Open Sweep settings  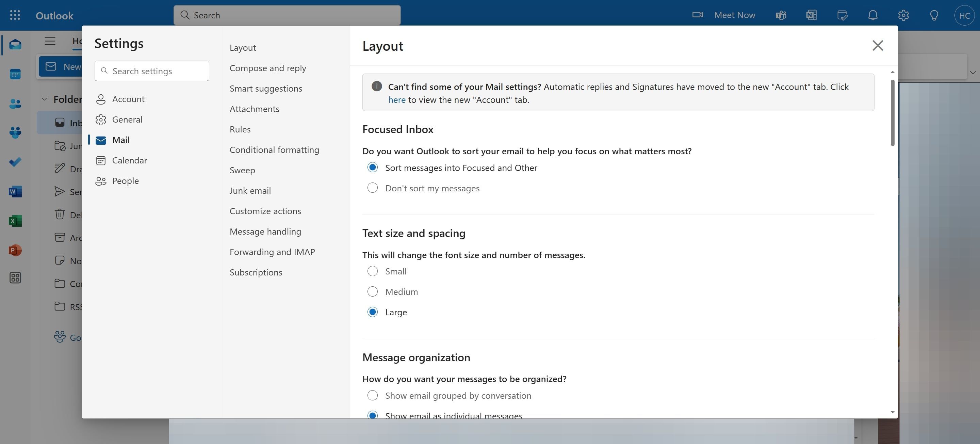(x=242, y=170)
